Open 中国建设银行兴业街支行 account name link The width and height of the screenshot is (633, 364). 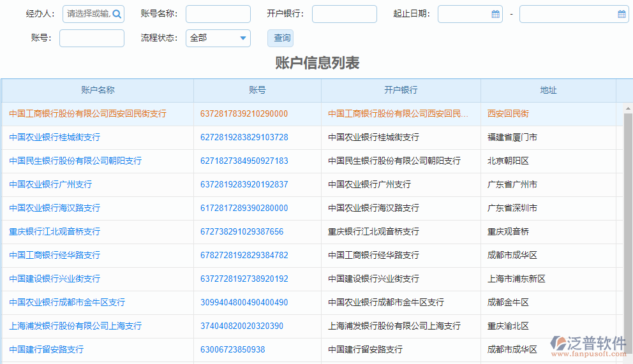click(x=54, y=279)
